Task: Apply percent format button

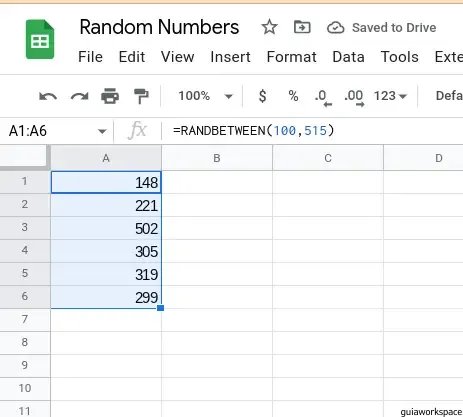Action: (x=293, y=96)
